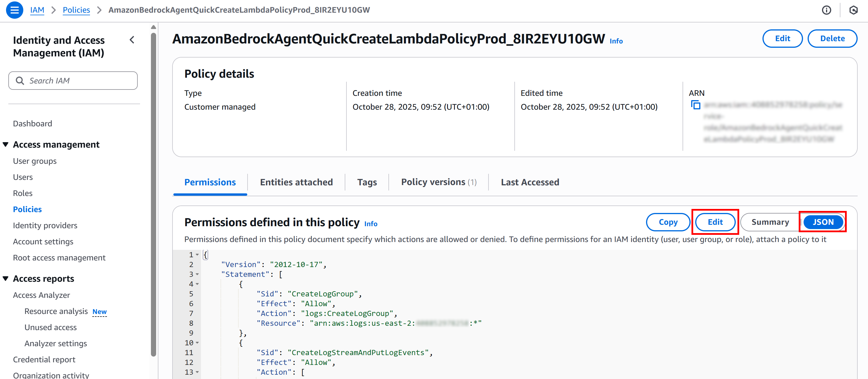Click the search magnifier in the IAM search bar

click(x=20, y=81)
